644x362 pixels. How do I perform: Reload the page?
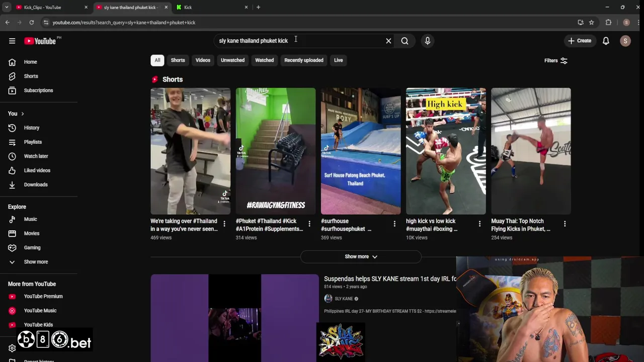31,22
